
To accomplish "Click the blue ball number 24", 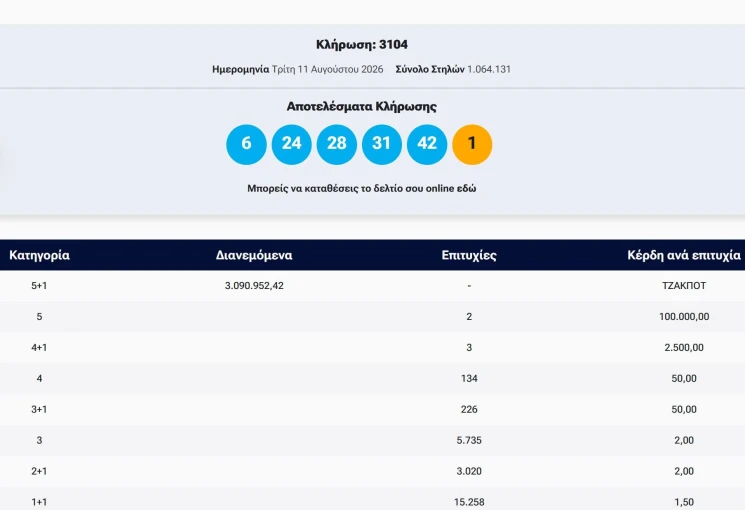I will click(x=291, y=144).
